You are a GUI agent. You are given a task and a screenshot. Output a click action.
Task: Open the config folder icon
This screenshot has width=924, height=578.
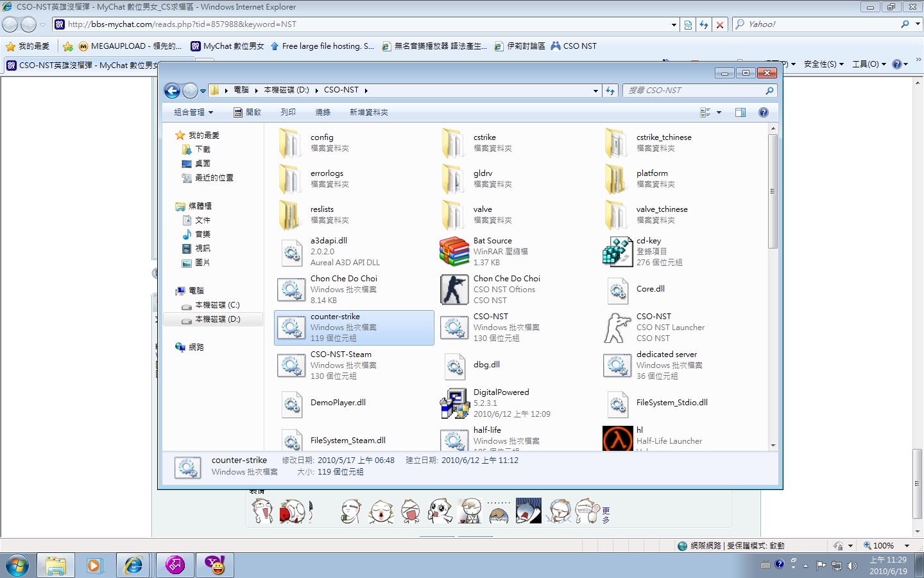click(290, 143)
